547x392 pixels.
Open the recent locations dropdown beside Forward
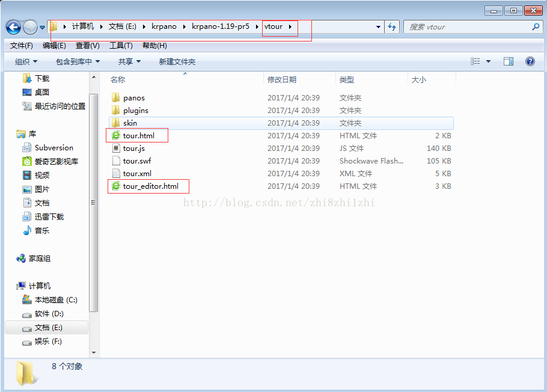[42, 27]
